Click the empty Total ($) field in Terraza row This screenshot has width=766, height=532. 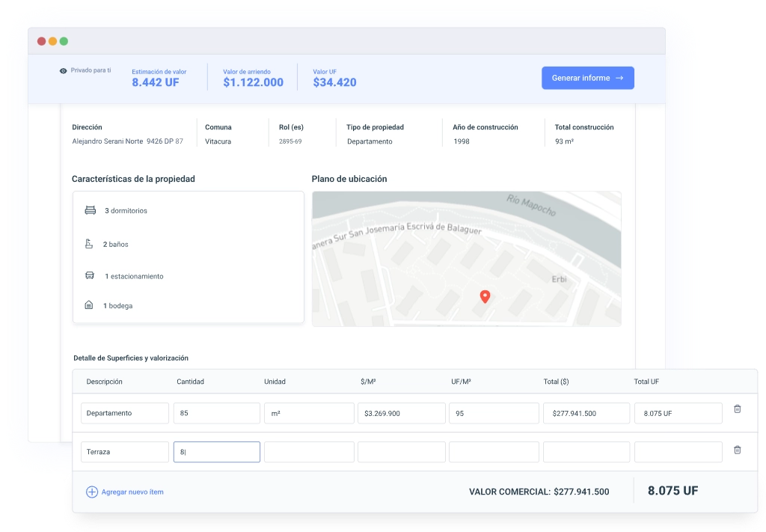point(586,452)
